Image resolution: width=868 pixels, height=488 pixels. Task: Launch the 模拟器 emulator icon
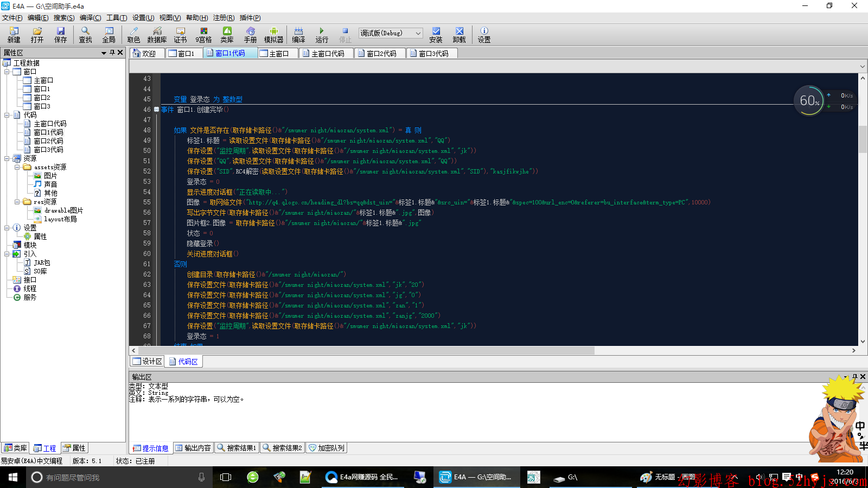click(273, 35)
